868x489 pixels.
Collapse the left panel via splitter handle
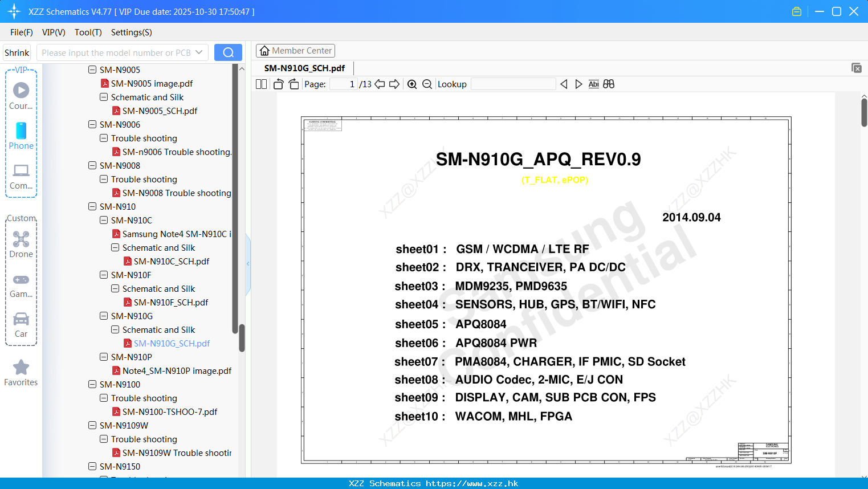pyautogui.click(x=248, y=263)
